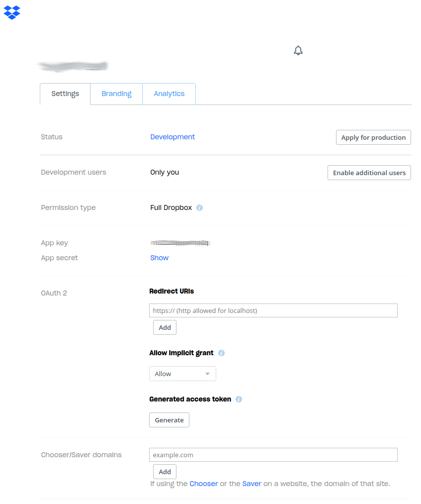Click the info icon next to Full Dropbox
Screen dimensions: 421x504
[x=199, y=207]
